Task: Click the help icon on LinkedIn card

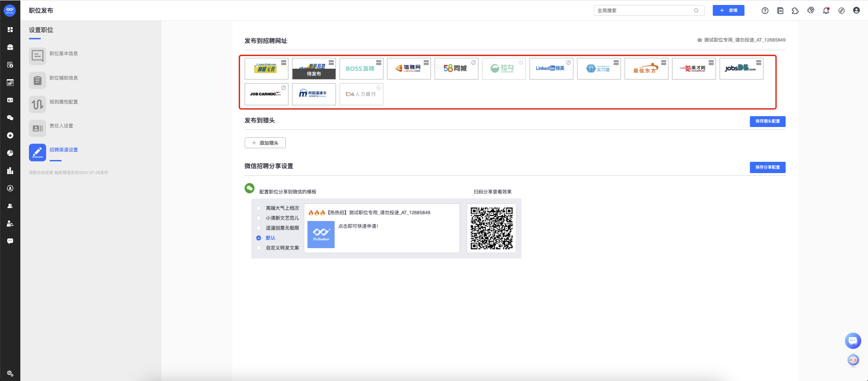Action: coord(568,62)
